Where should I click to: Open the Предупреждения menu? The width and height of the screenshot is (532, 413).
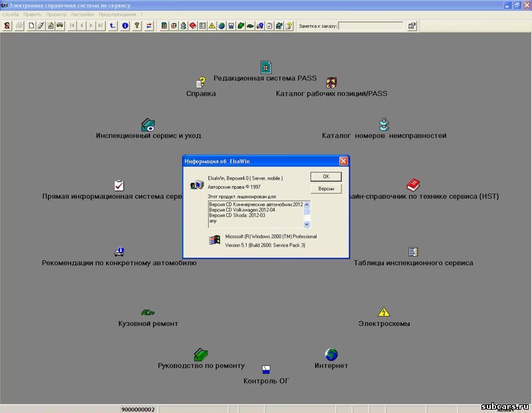click(x=117, y=15)
